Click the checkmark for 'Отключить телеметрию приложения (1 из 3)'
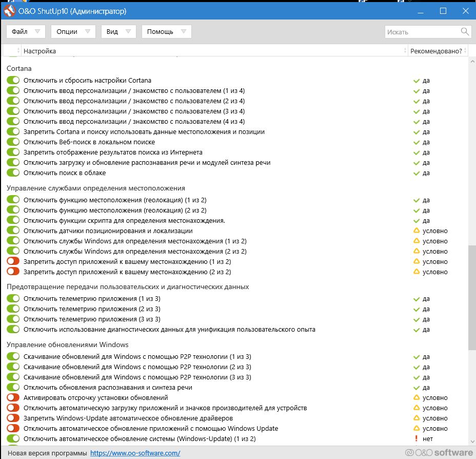This screenshot has width=476, height=459. (416, 299)
